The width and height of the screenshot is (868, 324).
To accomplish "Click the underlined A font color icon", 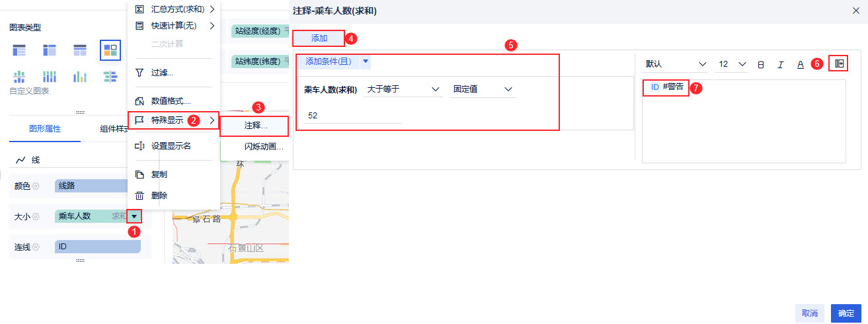I will pyautogui.click(x=800, y=64).
